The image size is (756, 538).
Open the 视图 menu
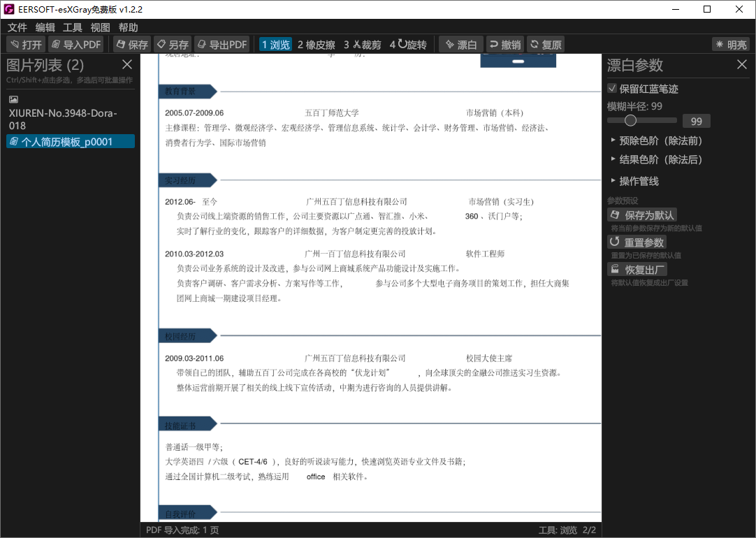tap(100, 27)
